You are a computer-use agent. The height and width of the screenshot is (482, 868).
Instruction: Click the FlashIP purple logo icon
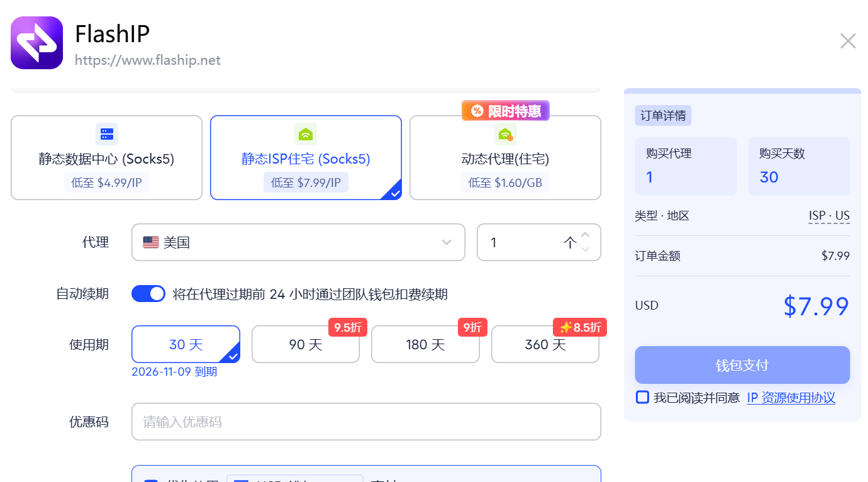36,43
